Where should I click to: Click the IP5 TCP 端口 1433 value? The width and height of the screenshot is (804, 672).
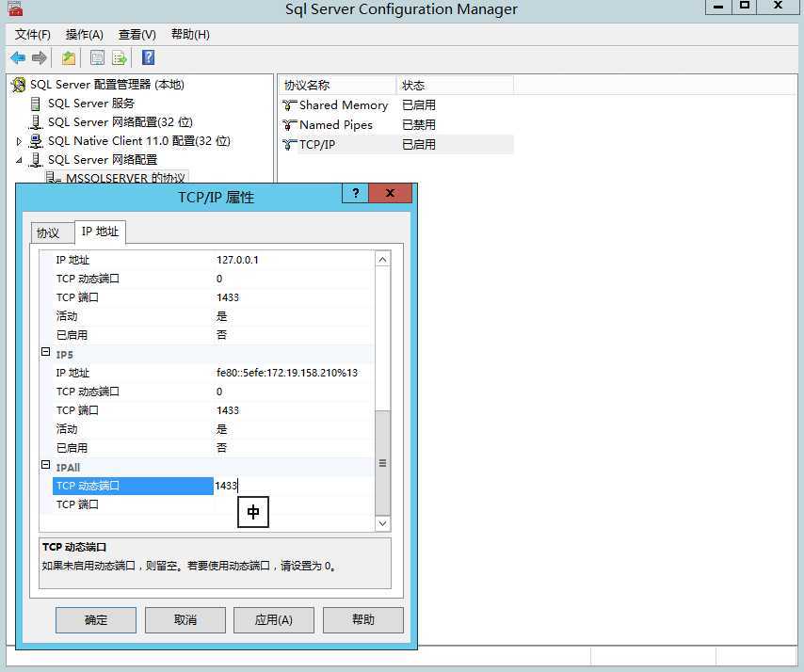click(x=228, y=410)
